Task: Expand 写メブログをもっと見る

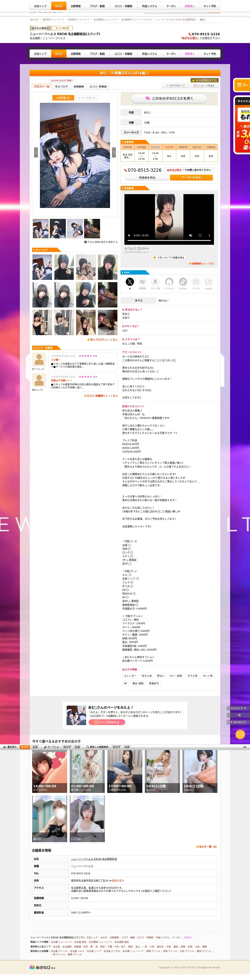Action: [102, 340]
